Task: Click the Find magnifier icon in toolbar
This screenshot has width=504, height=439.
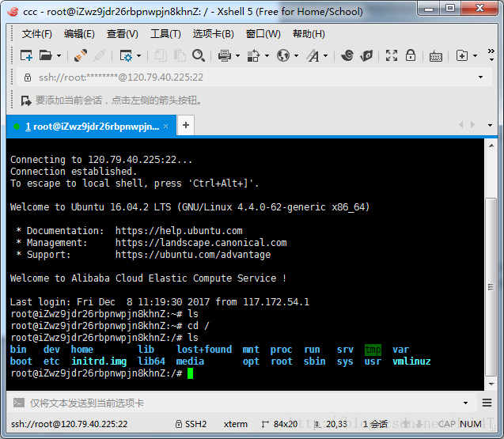Action: (199, 55)
